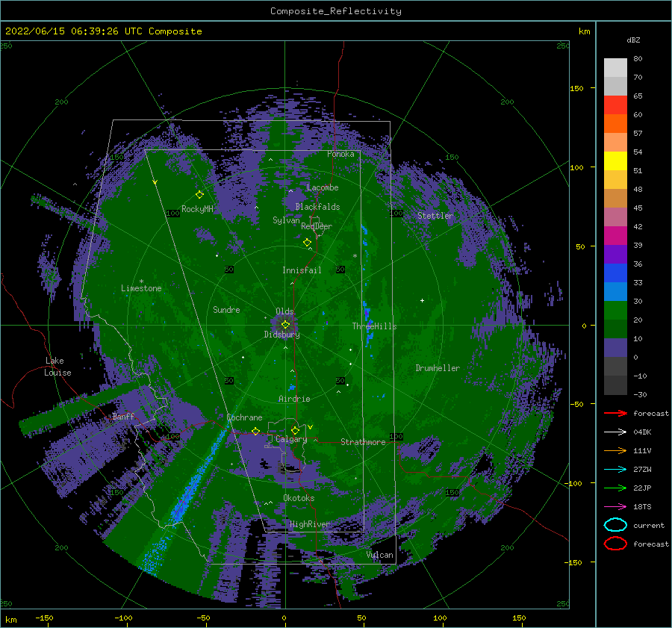Click the Calgary map label

pyautogui.click(x=291, y=439)
